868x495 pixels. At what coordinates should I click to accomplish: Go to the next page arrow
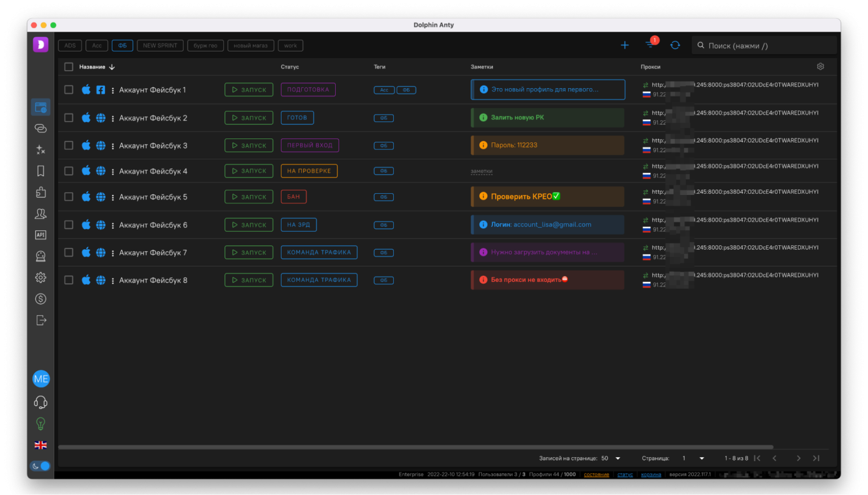(x=798, y=458)
